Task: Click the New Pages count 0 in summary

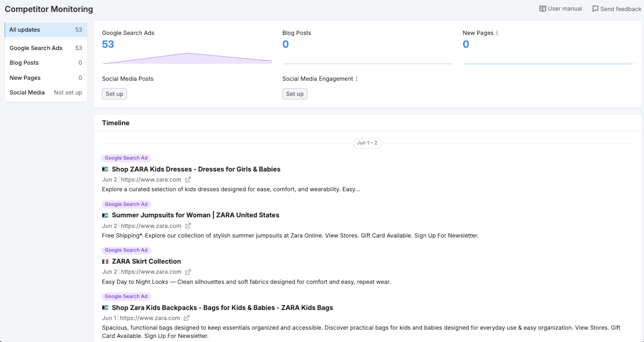Action: coord(466,44)
